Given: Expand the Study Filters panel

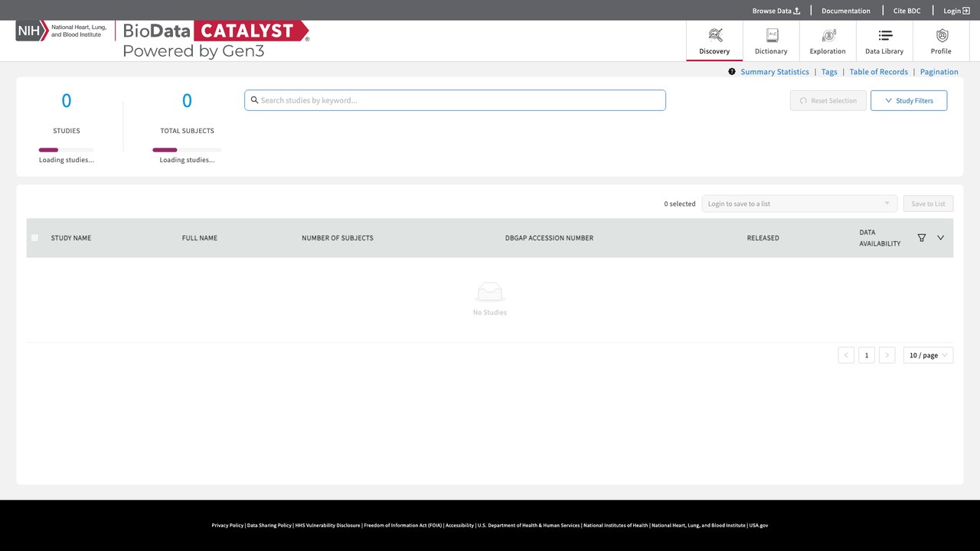Looking at the screenshot, I should (x=909, y=100).
